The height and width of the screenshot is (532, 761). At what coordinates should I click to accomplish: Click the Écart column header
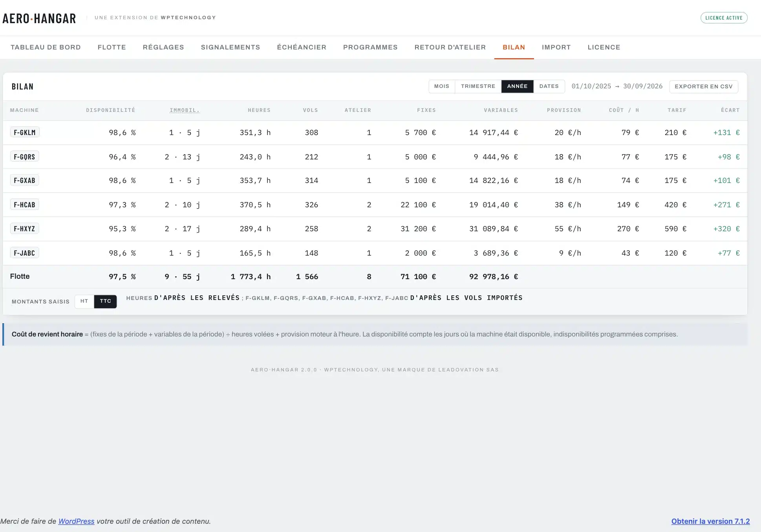[x=730, y=110]
